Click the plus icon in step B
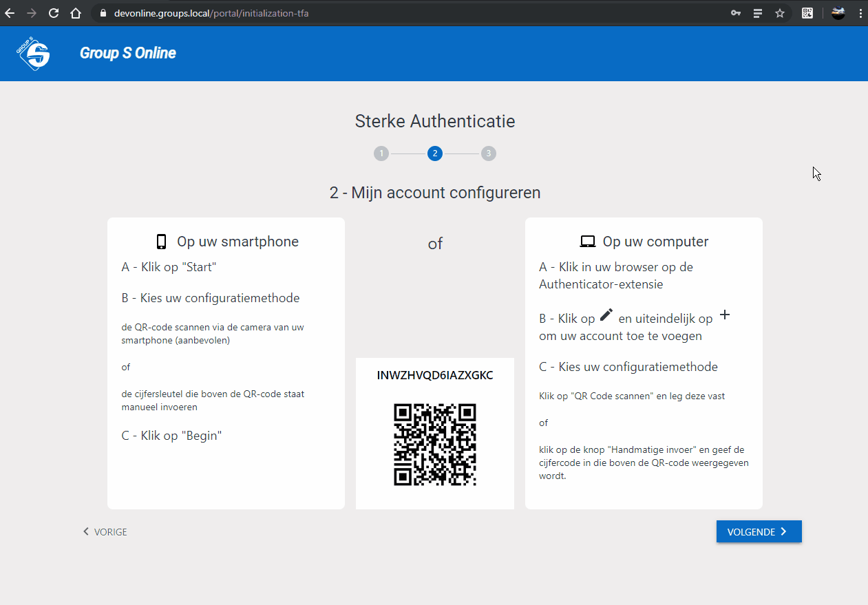 (x=724, y=315)
